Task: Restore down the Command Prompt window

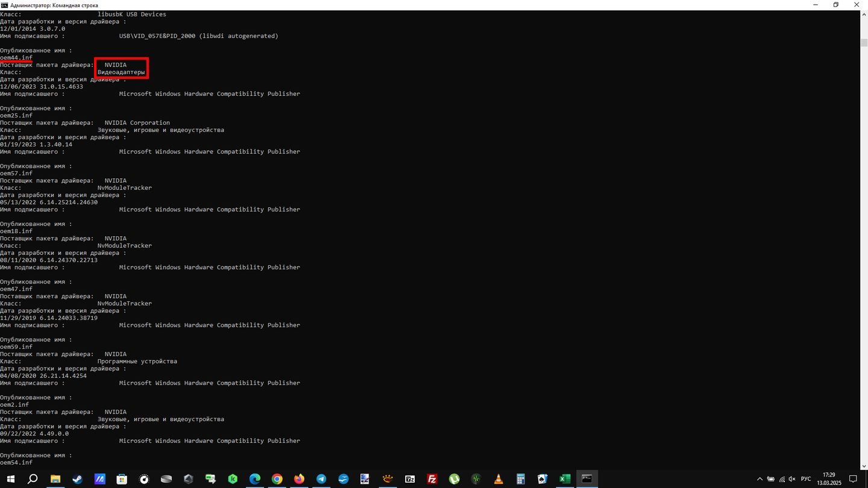Action: tap(835, 5)
